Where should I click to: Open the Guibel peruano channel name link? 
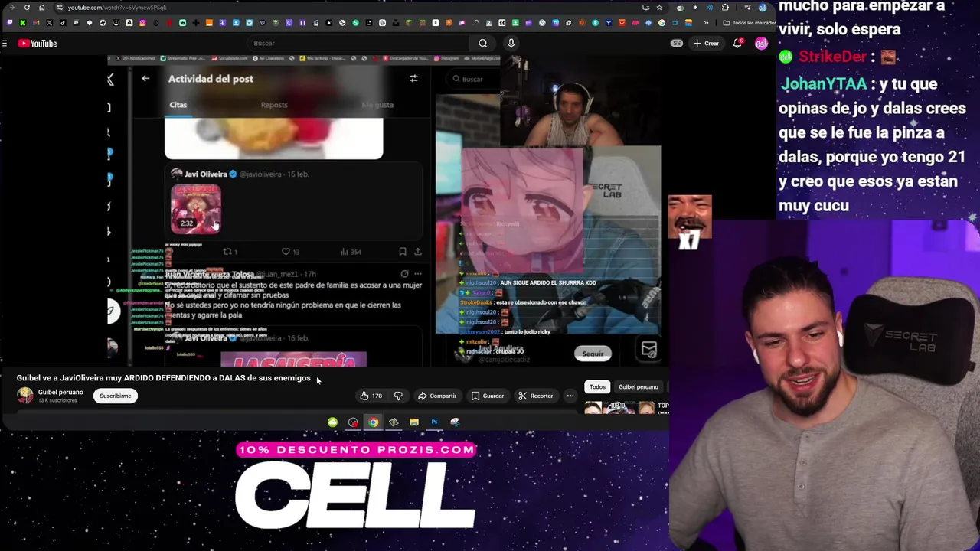tap(60, 392)
